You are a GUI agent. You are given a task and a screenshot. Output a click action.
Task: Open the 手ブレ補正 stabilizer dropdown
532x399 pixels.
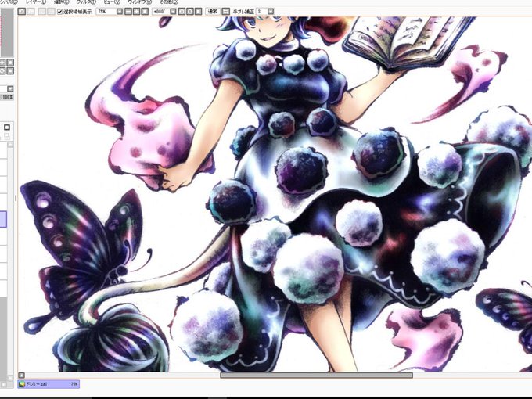click(x=271, y=12)
